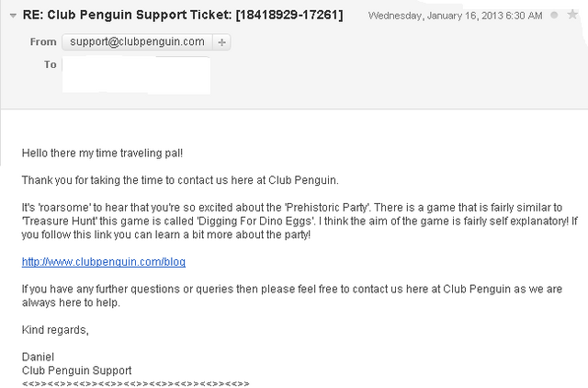Click the 'Thank you for taking the time' sentence

pyautogui.click(x=180, y=180)
